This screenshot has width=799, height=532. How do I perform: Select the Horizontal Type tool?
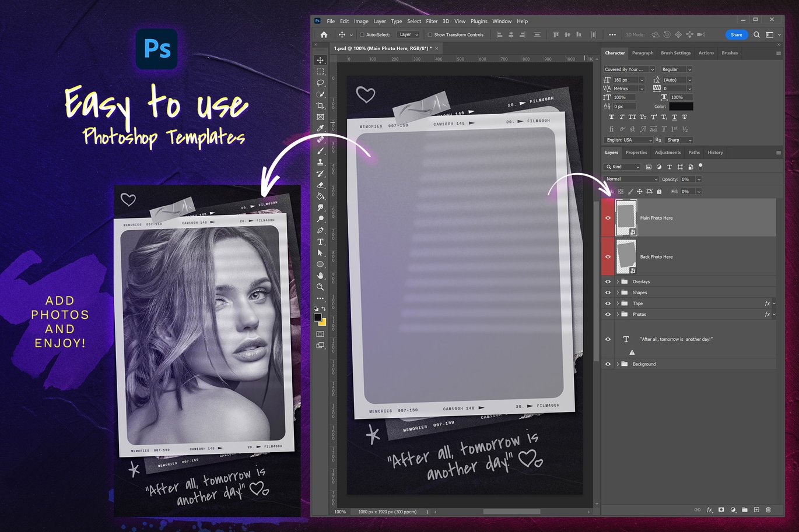click(x=320, y=242)
